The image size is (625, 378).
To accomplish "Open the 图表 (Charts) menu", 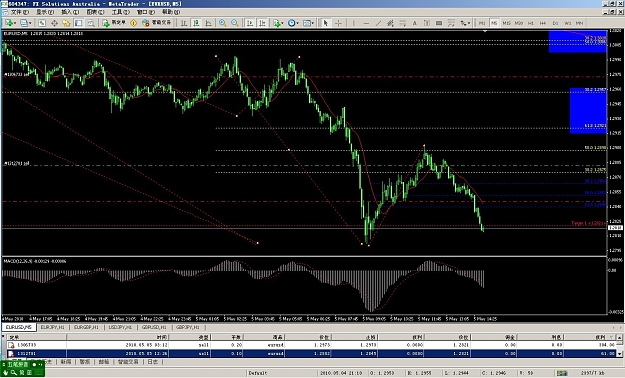I will 95,12.
